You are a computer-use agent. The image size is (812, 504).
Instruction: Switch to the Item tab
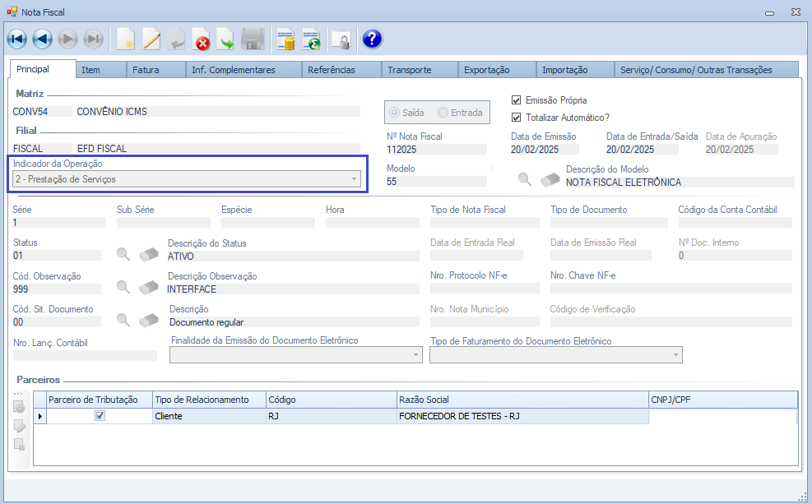91,70
